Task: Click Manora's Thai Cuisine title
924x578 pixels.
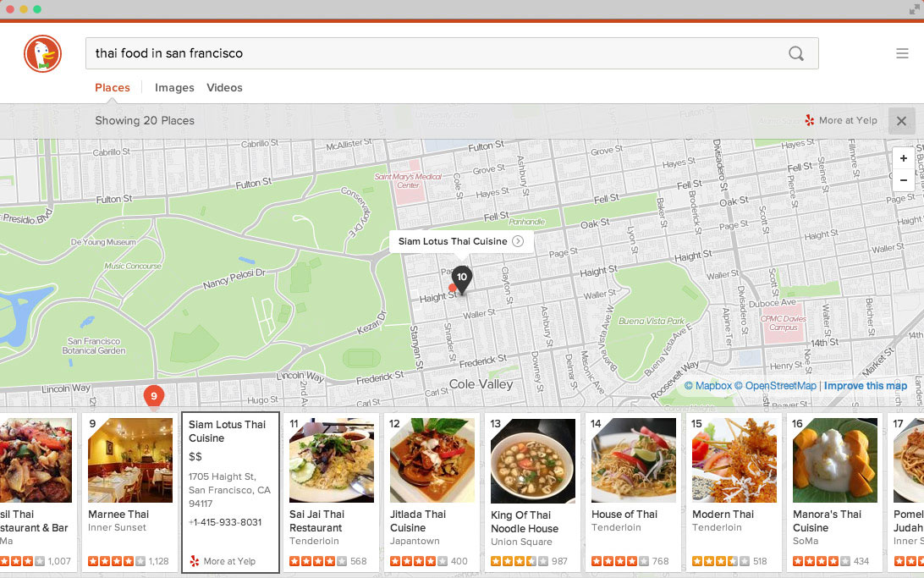Action: pos(828,520)
